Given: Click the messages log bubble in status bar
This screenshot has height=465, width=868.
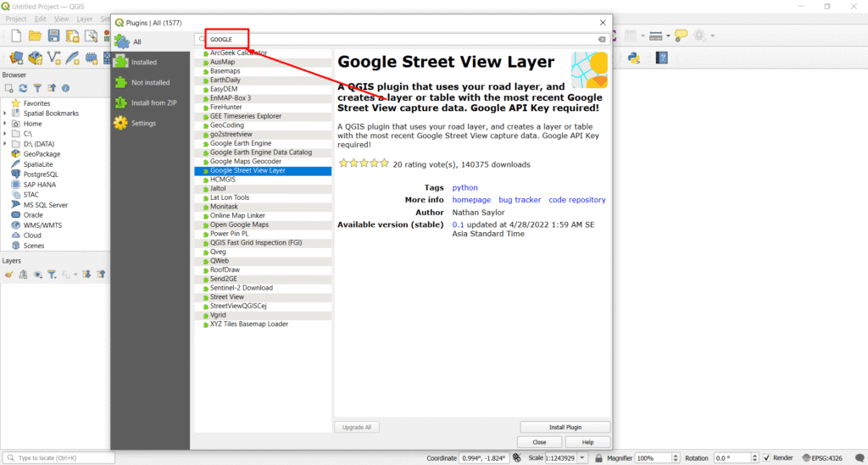Looking at the screenshot, I should pyautogui.click(x=860, y=458).
